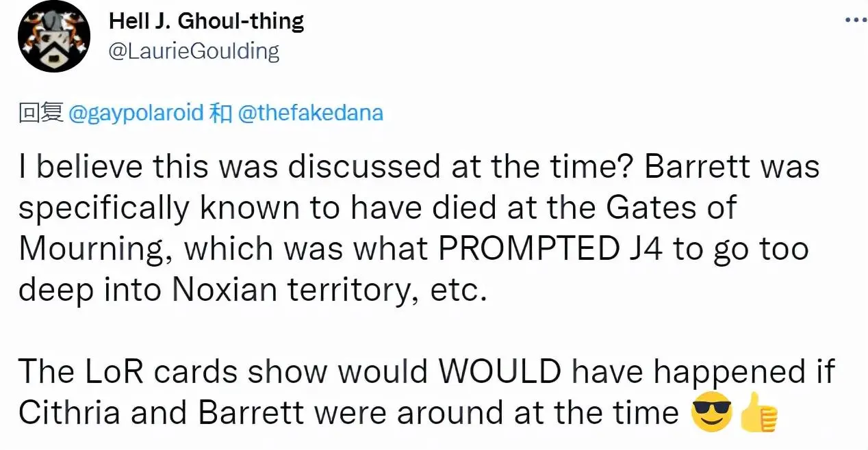
Task: Click the sunglasses face emoji
Action: tap(712, 414)
